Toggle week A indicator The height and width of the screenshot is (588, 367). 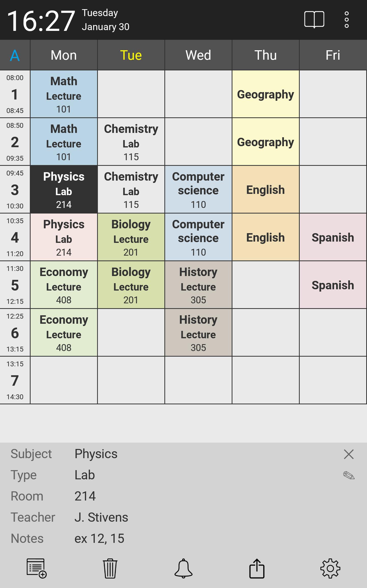pyautogui.click(x=15, y=55)
